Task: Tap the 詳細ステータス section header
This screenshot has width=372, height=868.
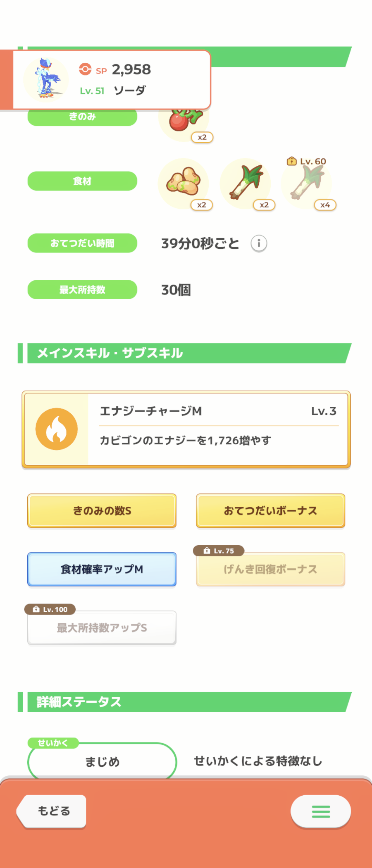Action: point(185,702)
